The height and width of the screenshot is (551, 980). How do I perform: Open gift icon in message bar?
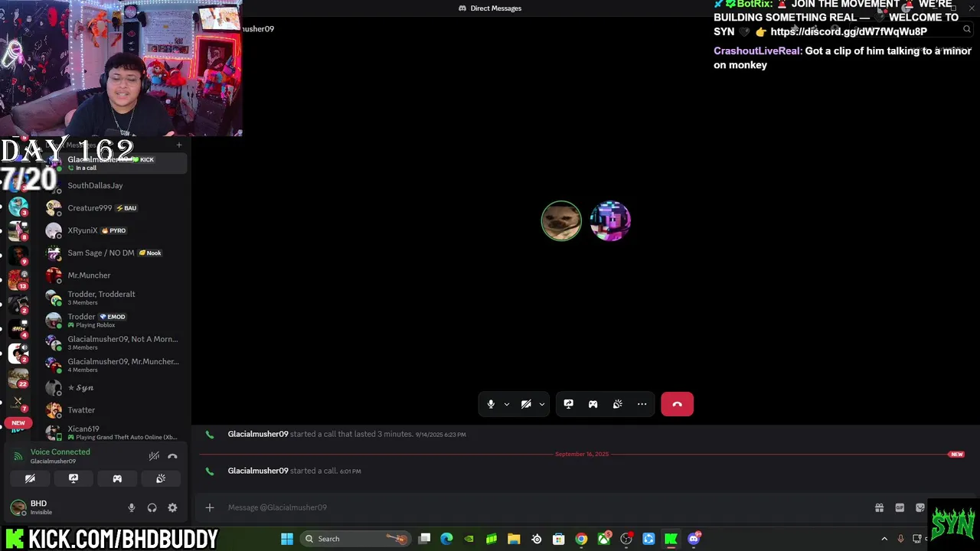pyautogui.click(x=879, y=507)
